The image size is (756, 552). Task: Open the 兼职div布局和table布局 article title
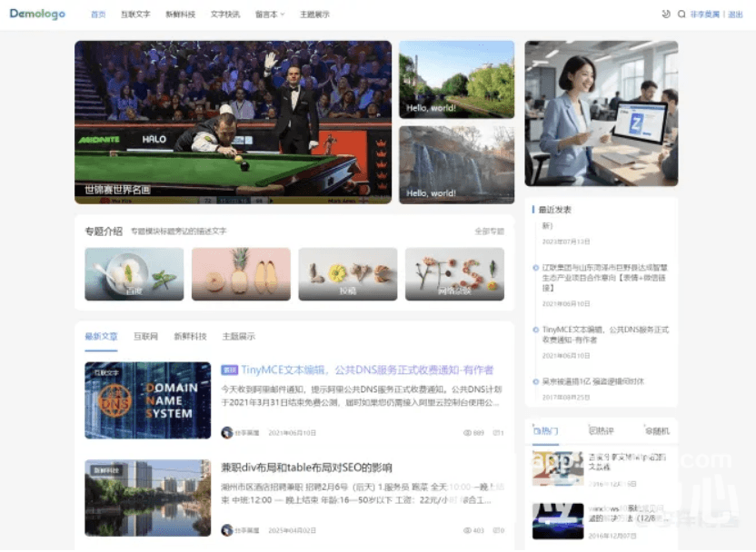(306, 468)
